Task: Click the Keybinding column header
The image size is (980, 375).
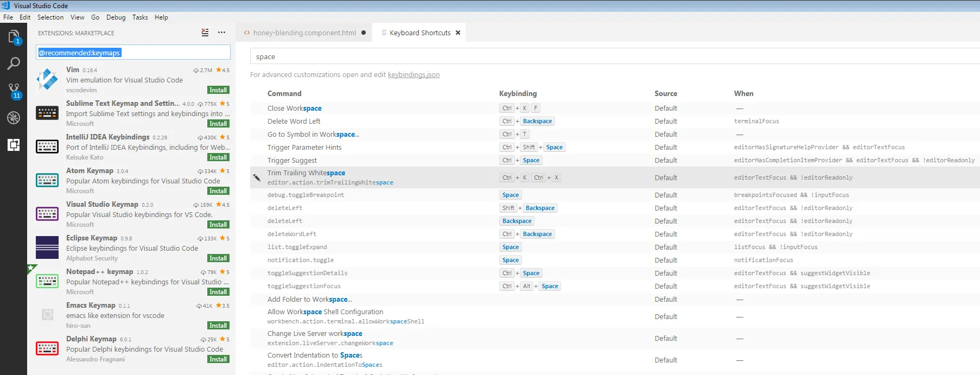Action: coord(518,93)
